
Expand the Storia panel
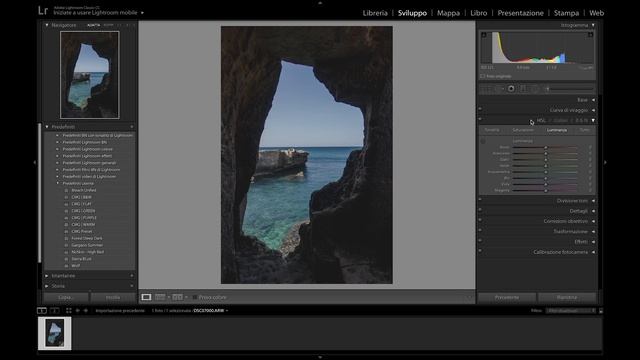[47, 286]
